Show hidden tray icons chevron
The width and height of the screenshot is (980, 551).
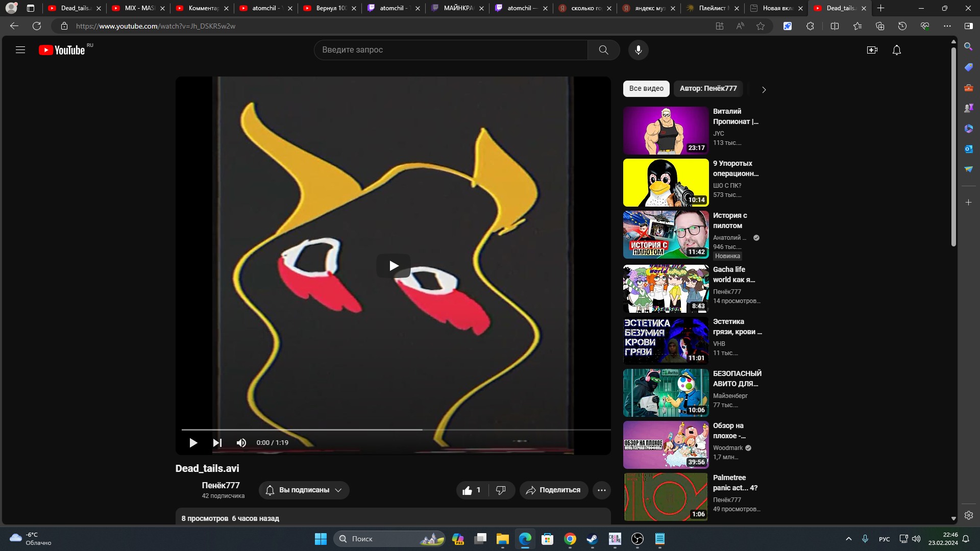click(x=848, y=539)
